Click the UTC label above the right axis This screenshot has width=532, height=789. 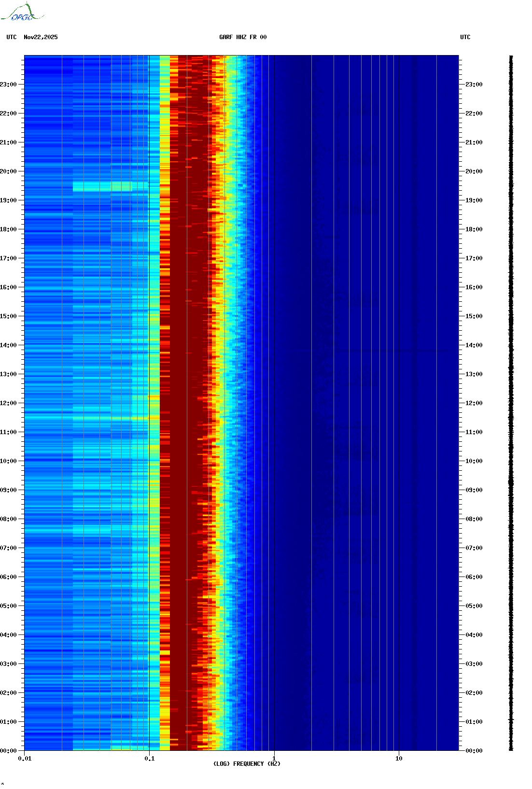465,37
